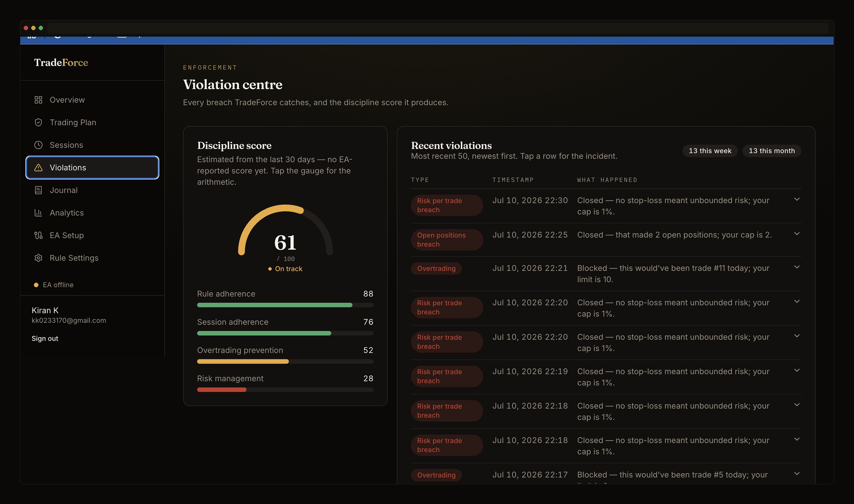Click the TradeForce logo

coord(61,62)
